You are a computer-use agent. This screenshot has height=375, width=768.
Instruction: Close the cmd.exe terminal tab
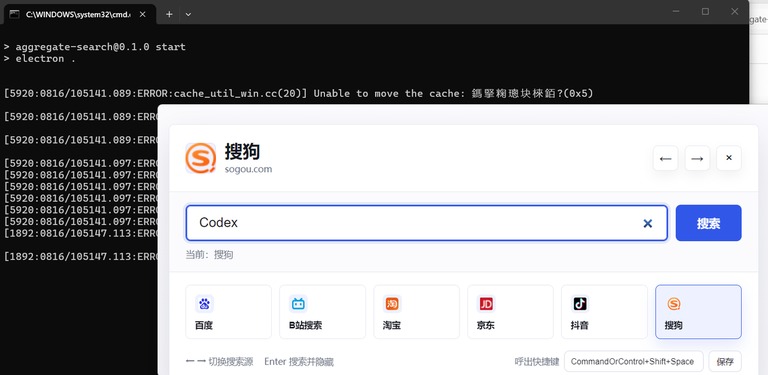click(143, 14)
